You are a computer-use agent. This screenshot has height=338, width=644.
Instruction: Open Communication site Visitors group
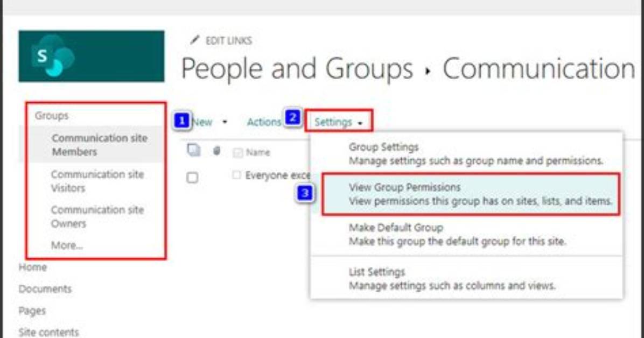97,181
